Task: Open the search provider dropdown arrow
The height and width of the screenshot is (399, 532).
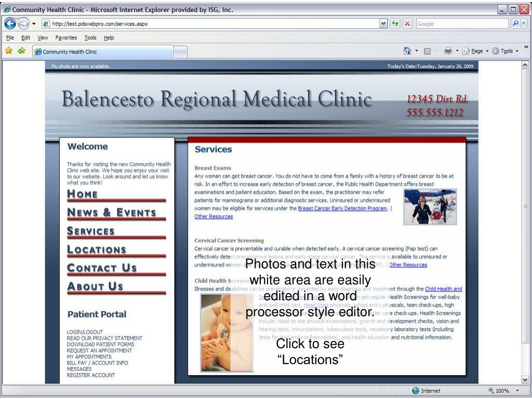Action: pyautogui.click(x=524, y=23)
